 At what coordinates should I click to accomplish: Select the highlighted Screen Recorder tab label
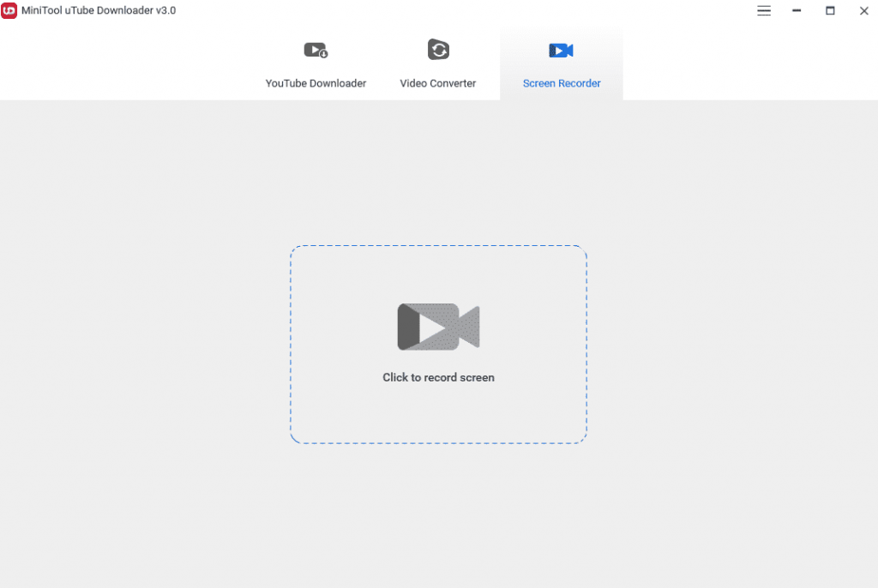coord(561,83)
